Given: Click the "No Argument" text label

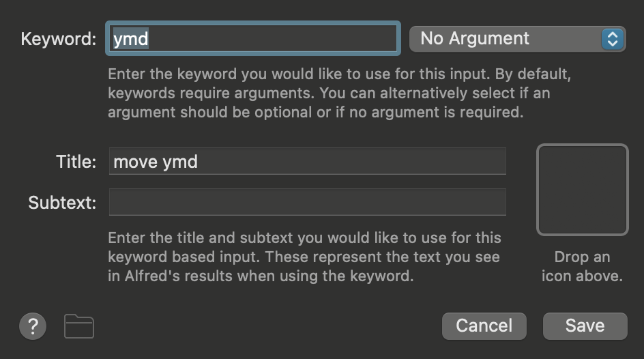Looking at the screenshot, I should click(475, 39).
